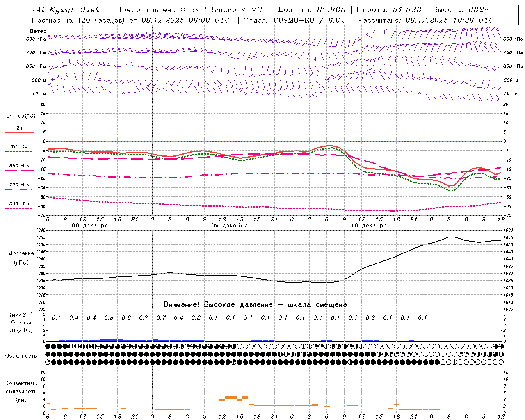Click the station name rAl_Kyzyl-Ozek
The width and height of the screenshot is (525, 420).
click(65, 10)
